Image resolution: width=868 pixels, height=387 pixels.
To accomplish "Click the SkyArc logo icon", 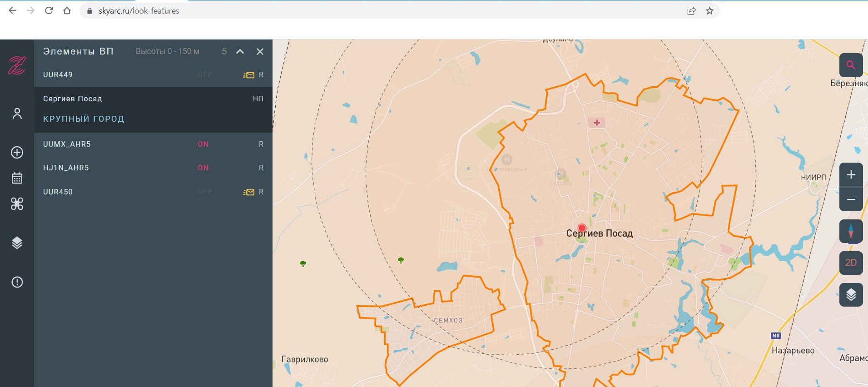I will pos(17,65).
